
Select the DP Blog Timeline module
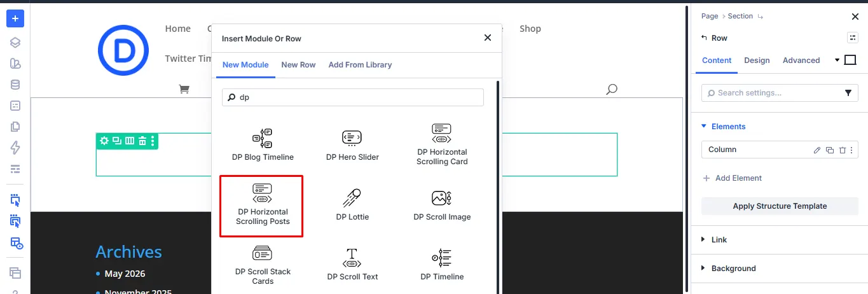(263, 144)
